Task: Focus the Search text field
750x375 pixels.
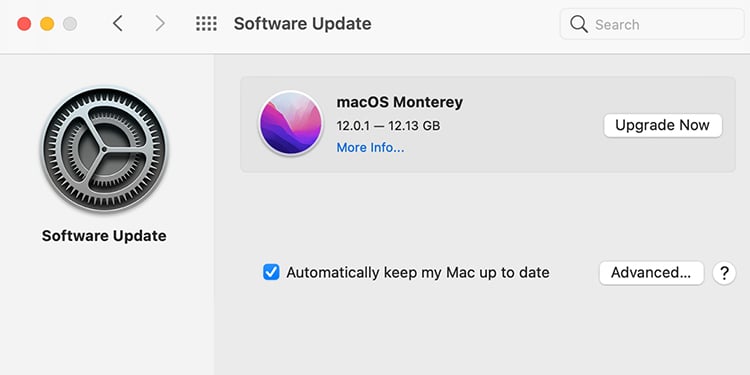Action: 652,24
